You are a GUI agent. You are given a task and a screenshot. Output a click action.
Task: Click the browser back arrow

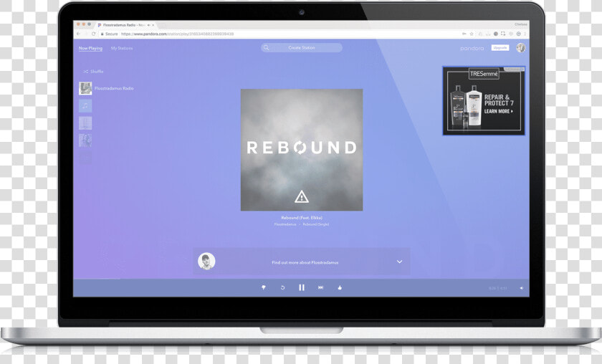click(78, 34)
